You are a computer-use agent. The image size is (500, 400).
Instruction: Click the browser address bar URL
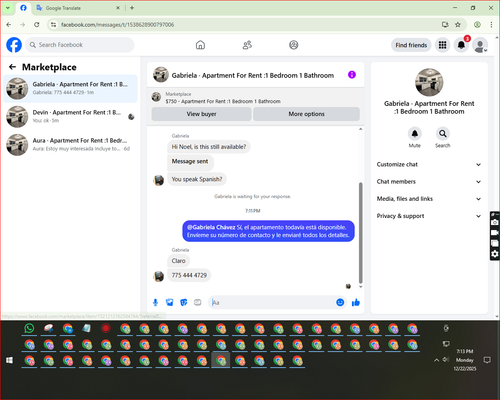coord(117,25)
